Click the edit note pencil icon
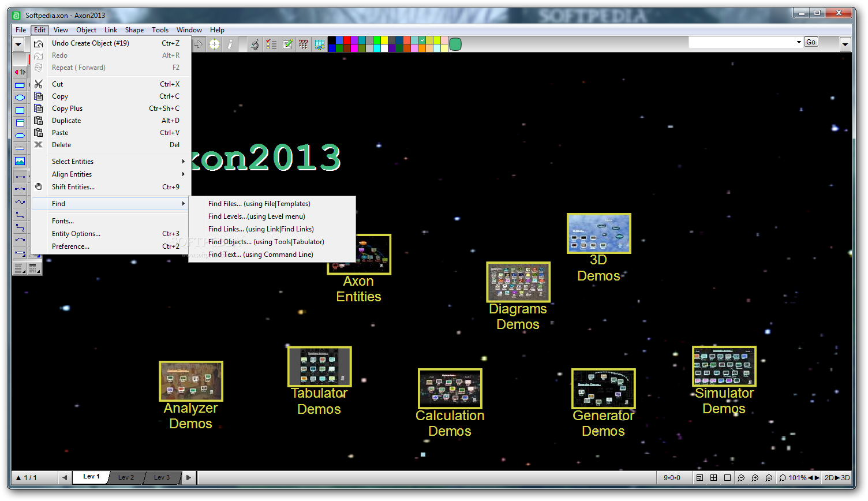Viewport: 868px width, 501px height. [287, 44]
